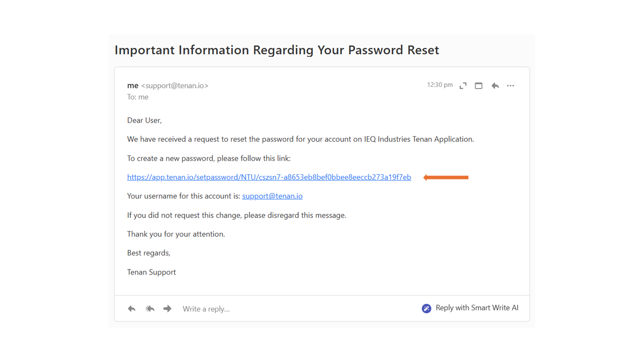
Task: Open the app.tenan.io set password link
Action: pos(269,177)
